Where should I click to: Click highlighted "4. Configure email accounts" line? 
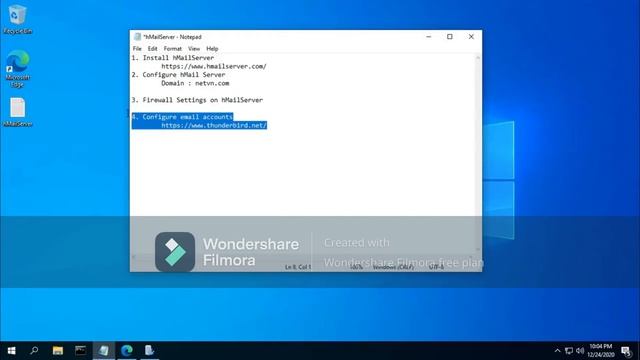182,117
